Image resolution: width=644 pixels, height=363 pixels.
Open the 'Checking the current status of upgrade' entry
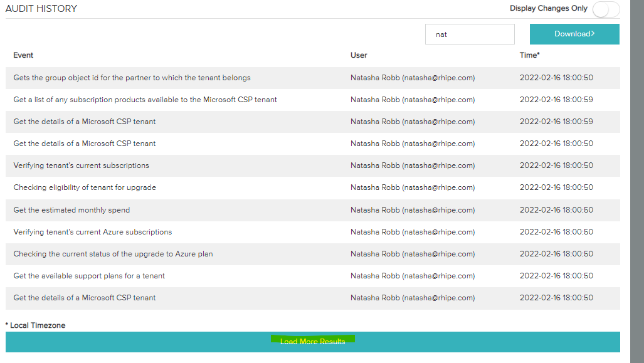pyautogui.click(x=113, y=253)
